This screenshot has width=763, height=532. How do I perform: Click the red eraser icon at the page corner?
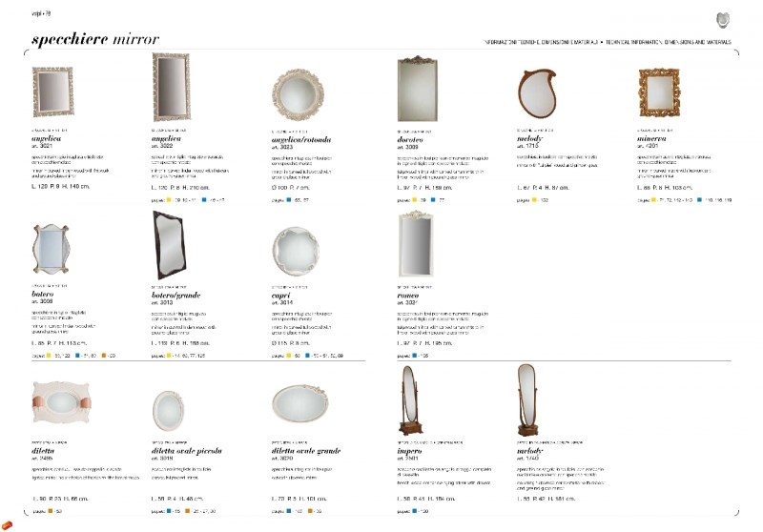pyautogui.click(x=7, y=525)
